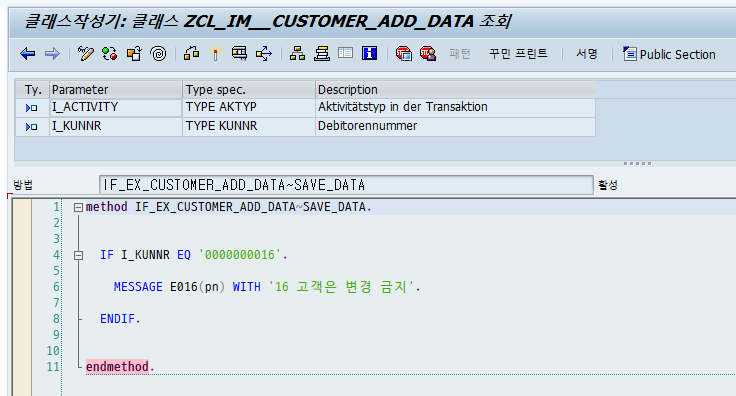Set a session breakpoint with the stop icon
This screenshot has height=396, width=736.
[403, 54]
